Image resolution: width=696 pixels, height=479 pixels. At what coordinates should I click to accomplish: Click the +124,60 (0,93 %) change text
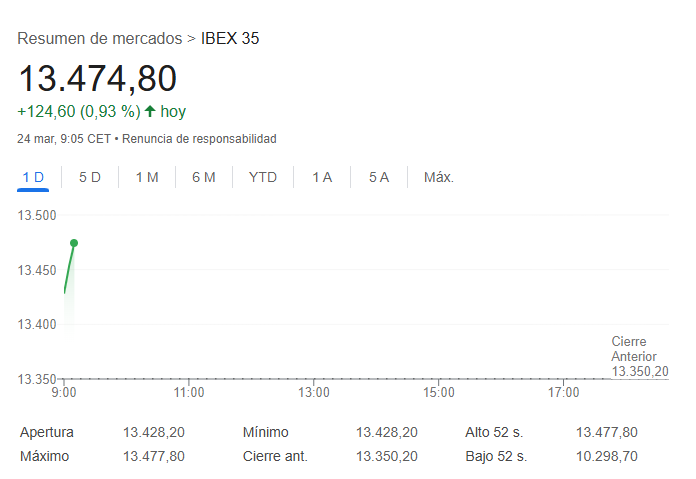tap(78, 112)
